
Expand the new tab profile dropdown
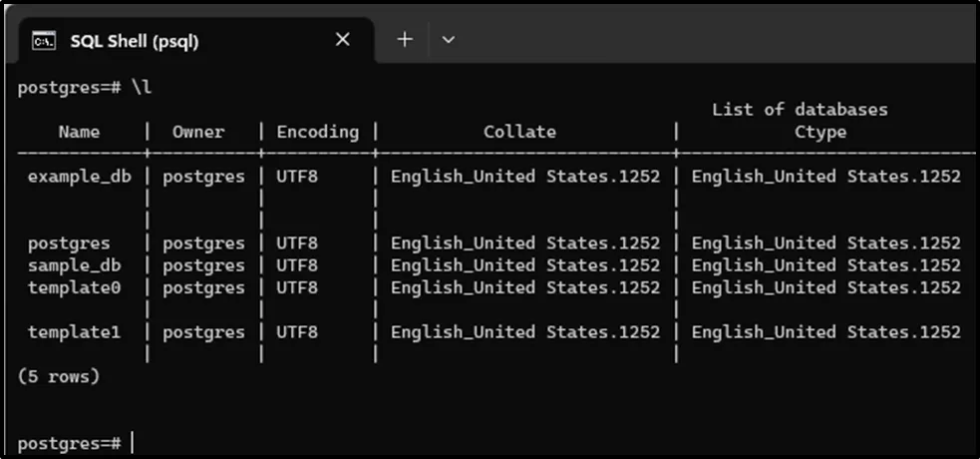[448, 40]
